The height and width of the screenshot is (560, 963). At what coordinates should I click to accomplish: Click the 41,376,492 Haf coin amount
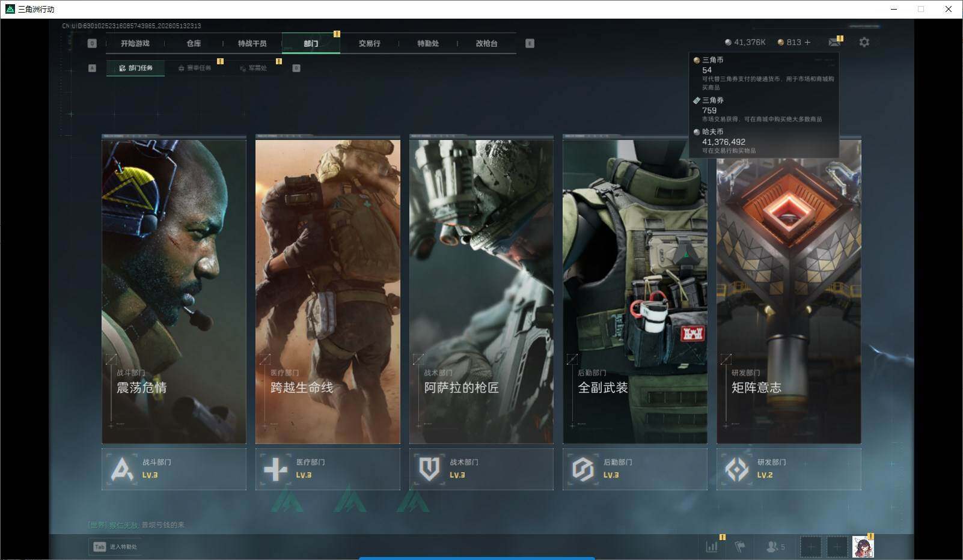tap(724, 142)
